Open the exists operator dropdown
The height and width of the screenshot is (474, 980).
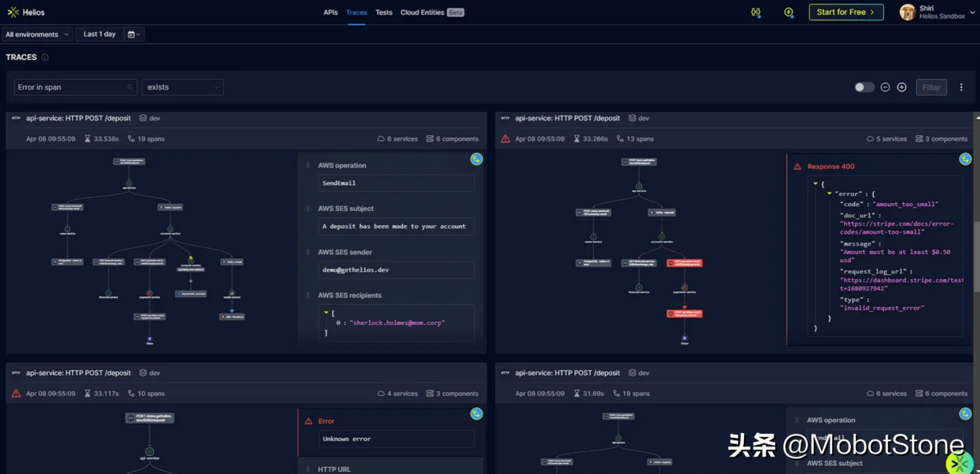click(x=182, y=87)
